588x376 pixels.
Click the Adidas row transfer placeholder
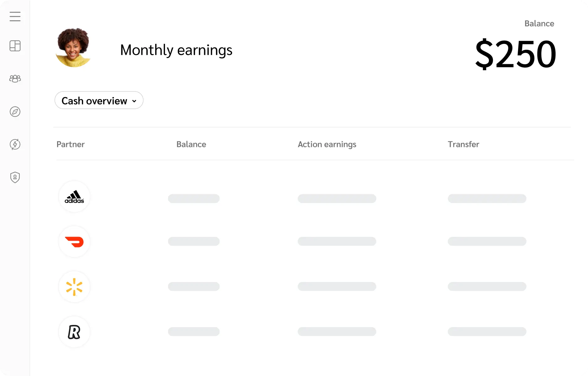coord(487,199)
